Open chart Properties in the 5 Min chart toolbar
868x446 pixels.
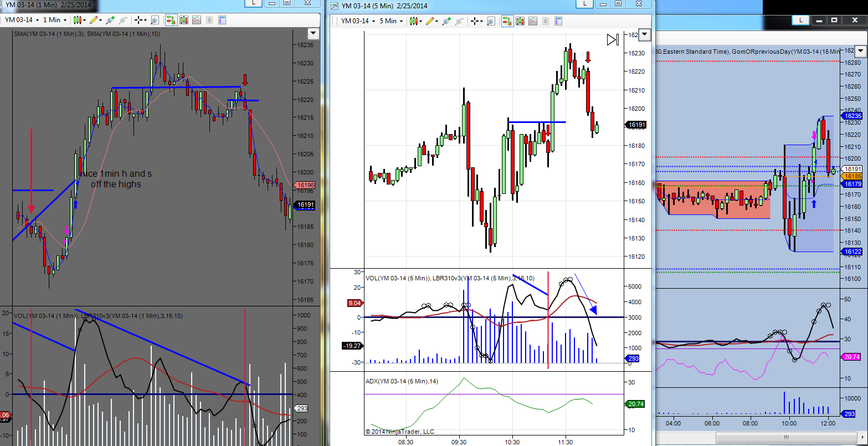pyautogui.click(x=558, y=21)
